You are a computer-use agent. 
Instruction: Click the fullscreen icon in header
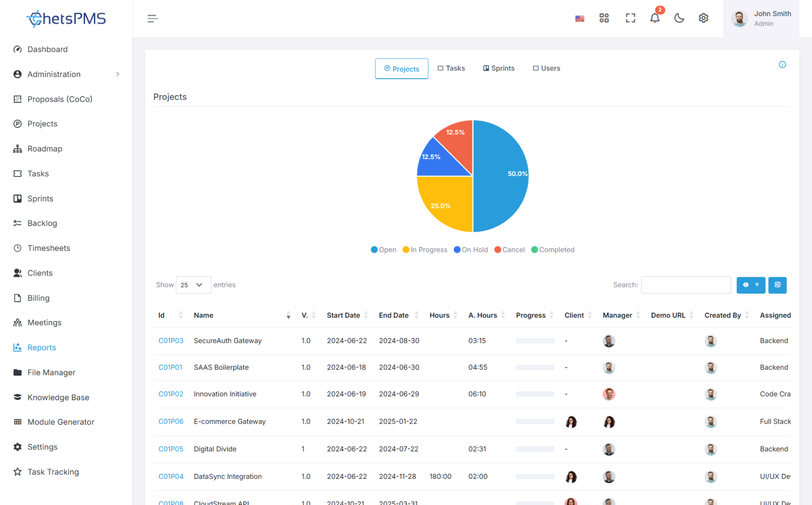coord(630,18)
